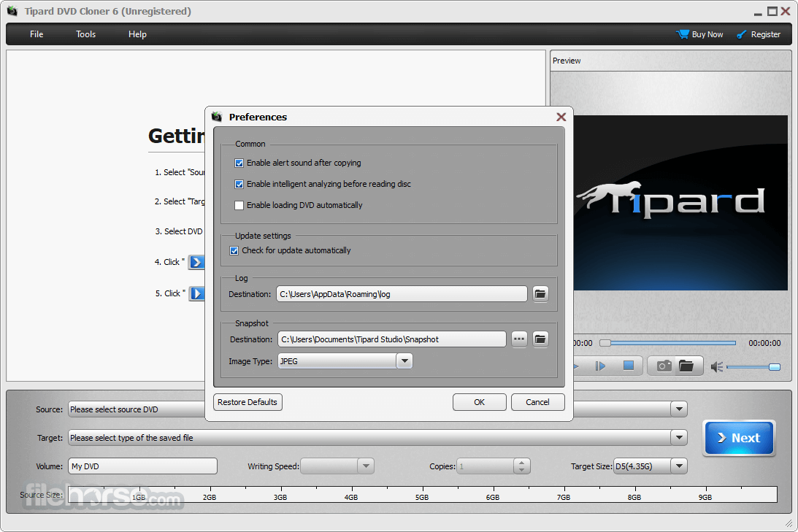Click Tipard logo in preview area
Viewport: 798px width, 532px height.
(x=670, y=201)
